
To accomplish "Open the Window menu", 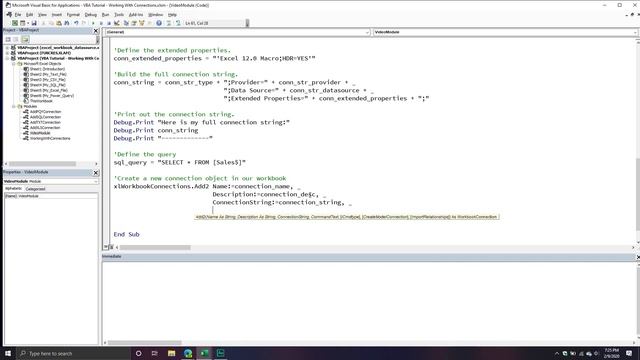I will coord(156,15).
